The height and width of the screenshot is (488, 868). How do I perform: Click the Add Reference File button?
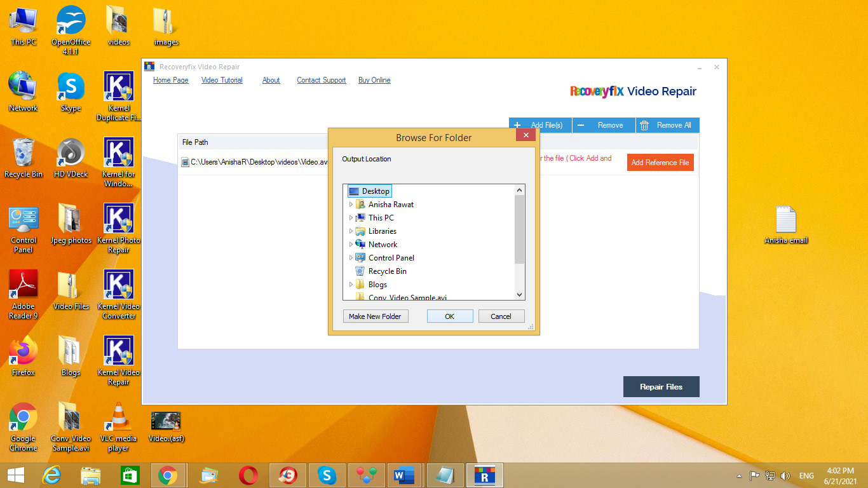pyautogui.click(x=660, y=163)
